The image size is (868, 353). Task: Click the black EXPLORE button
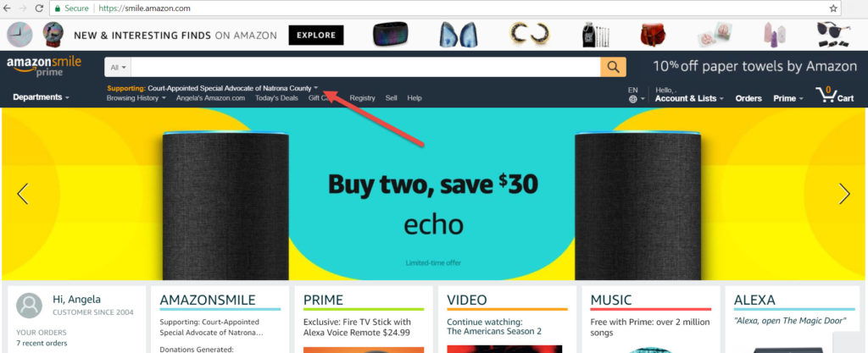point(316,36)
